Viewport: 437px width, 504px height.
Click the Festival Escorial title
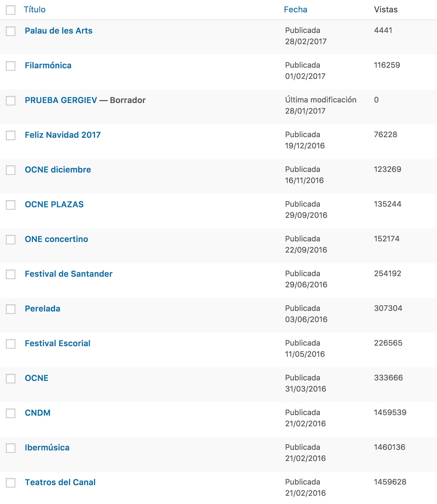click(57, 344)
